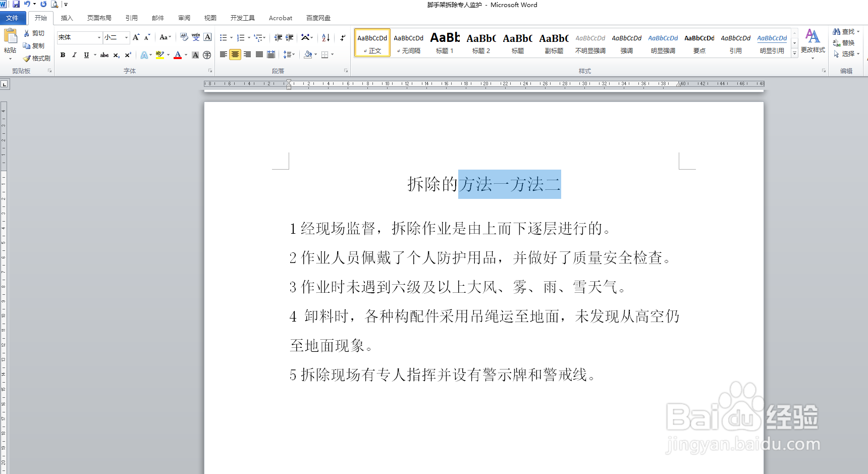Toggle Italic formatting
The image size is (868, 474).
(74, 55)
